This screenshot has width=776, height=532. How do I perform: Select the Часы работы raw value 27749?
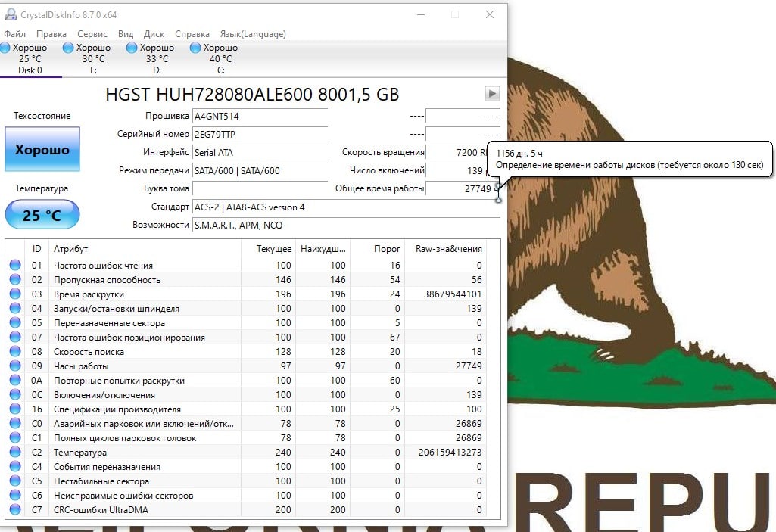point(469,366)
